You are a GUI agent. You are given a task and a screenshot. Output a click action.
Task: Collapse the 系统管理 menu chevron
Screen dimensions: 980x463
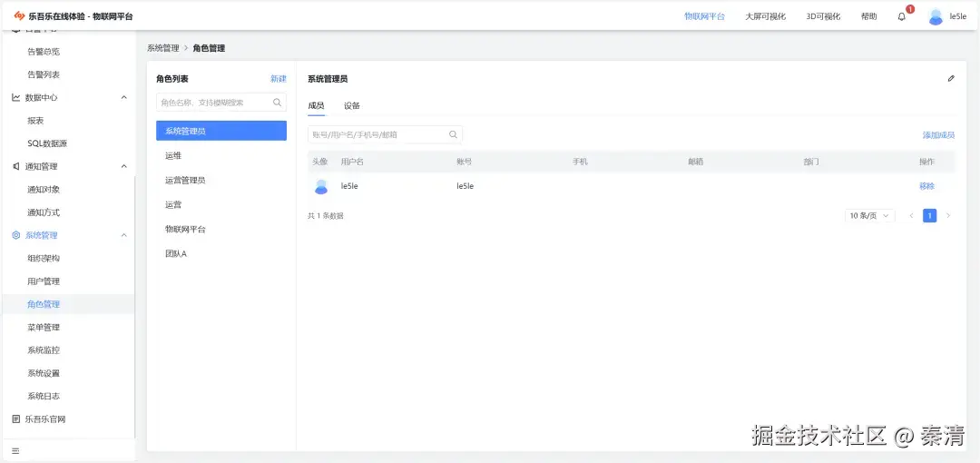123,235
